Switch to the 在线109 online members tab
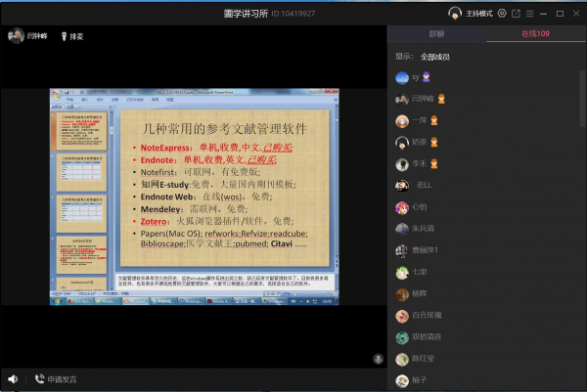Viewport: 587px width, 392px height. coord(536,33)
